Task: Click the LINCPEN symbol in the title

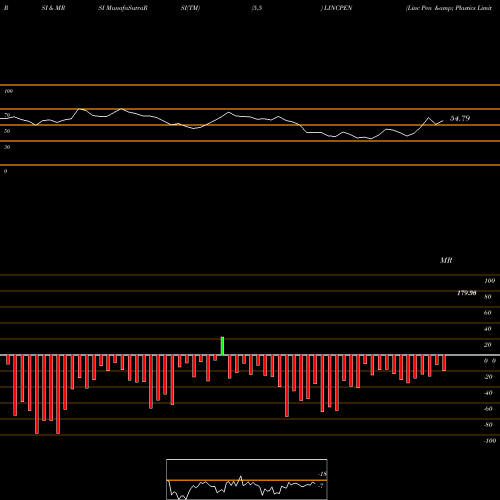Action: (338, 8)
